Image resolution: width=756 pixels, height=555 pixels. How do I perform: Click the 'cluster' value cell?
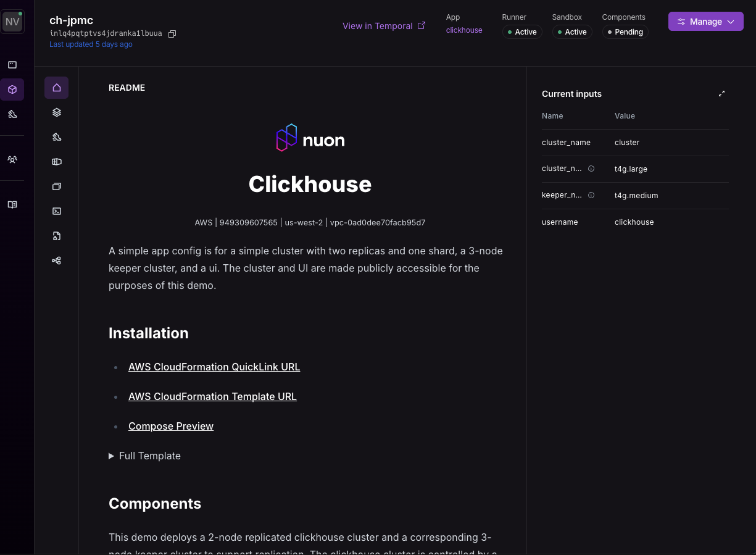pyautogui.click(x=627, y=143)
